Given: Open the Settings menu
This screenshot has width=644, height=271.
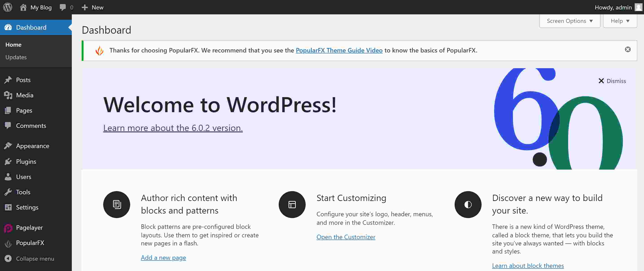Looking at the screenshot, I should coord(36,207).
